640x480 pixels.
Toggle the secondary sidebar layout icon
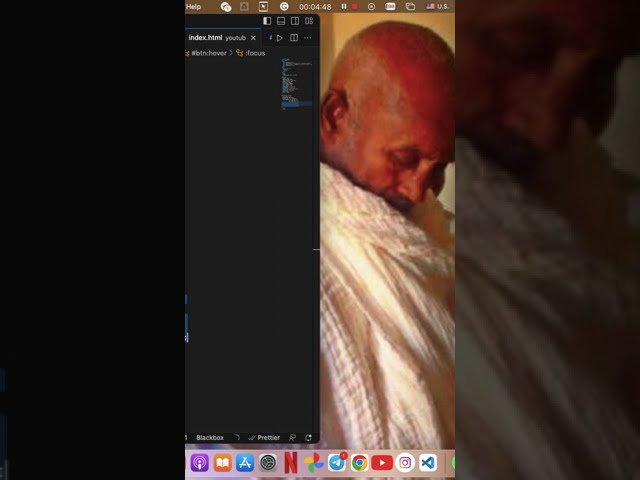pyautogui.click(x=295, y=21)
